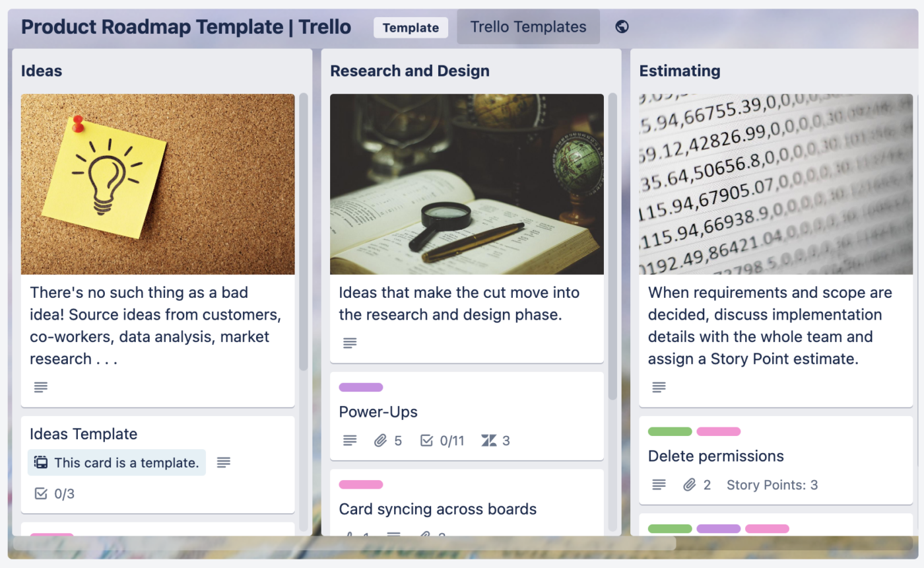Image resolution: width=924 pixels, height=568 pixels.
Task: Click Delete permissions attachment paperclip icon
Action: (x=689, y=485)
